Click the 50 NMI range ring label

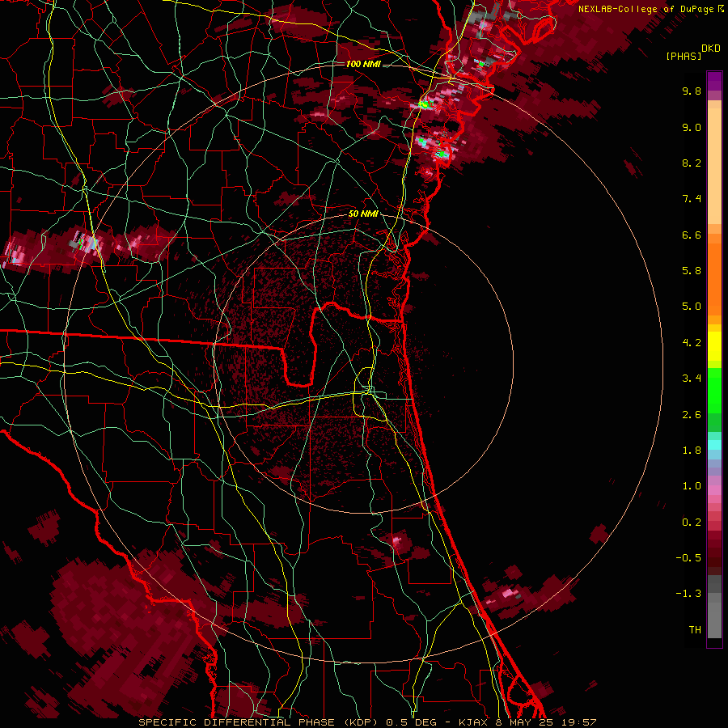pyautogui.click(x=363, y=214)
